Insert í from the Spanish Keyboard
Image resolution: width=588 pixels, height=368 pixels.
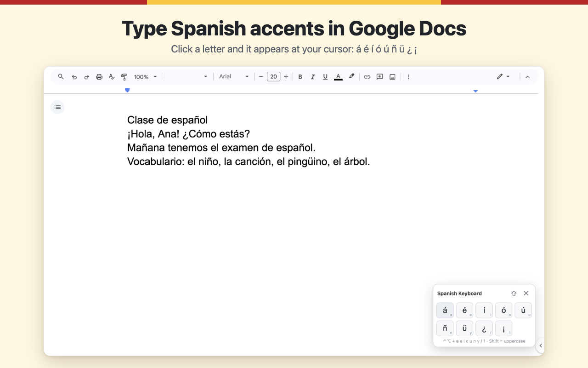pos(484,310)
